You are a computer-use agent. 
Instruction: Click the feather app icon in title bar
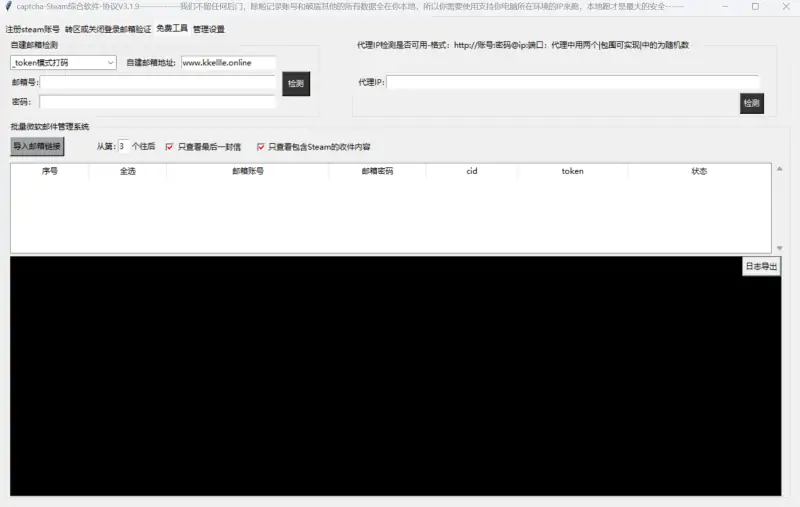[x=8, y=6]
